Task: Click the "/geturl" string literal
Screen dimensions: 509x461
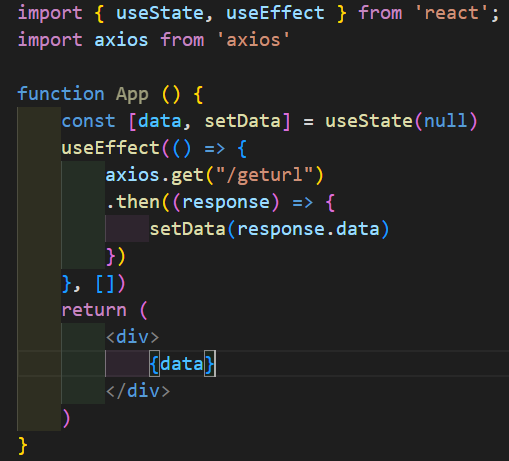Action: 265,175
